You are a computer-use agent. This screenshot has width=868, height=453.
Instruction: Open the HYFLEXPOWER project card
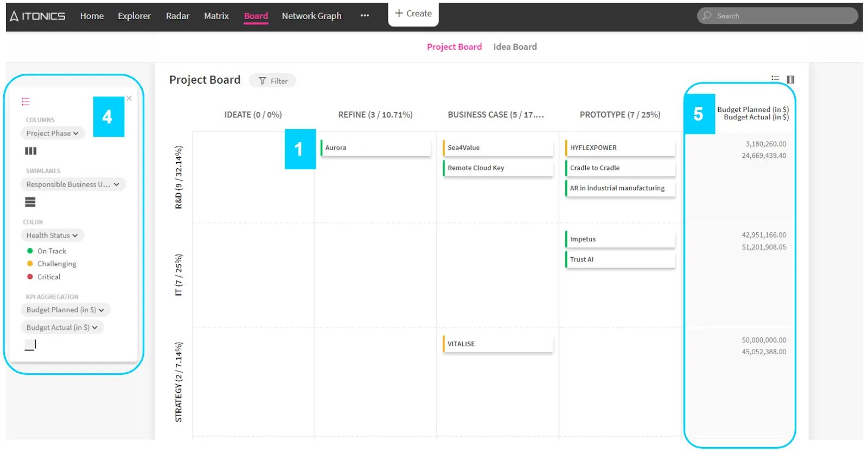click(x=620, y=148)
